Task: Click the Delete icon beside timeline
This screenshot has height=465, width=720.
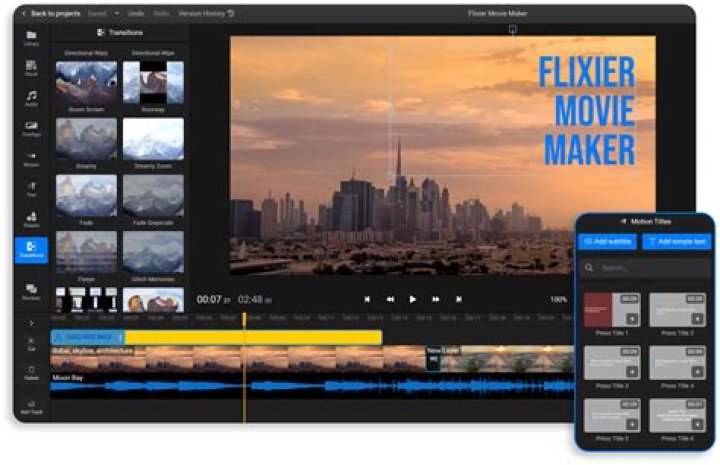Action: [x=31, y=372]
